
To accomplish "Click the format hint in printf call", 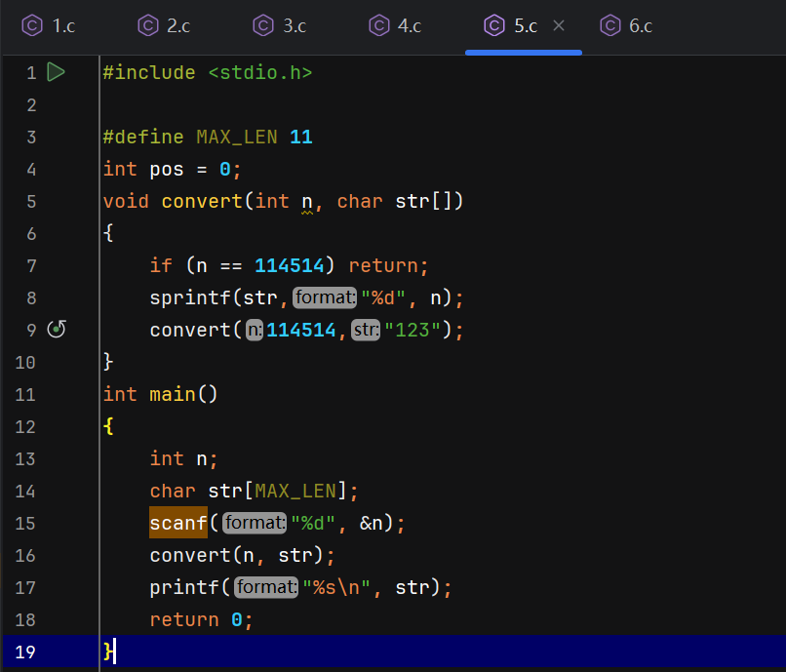I will point(266,588).
